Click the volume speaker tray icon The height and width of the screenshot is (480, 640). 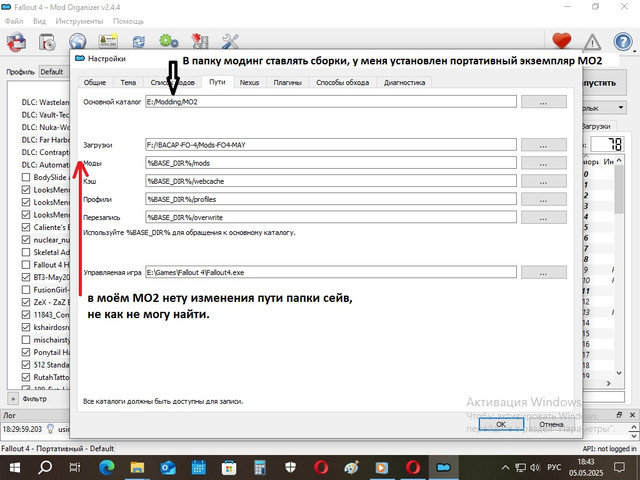click(x=535, y=467)
